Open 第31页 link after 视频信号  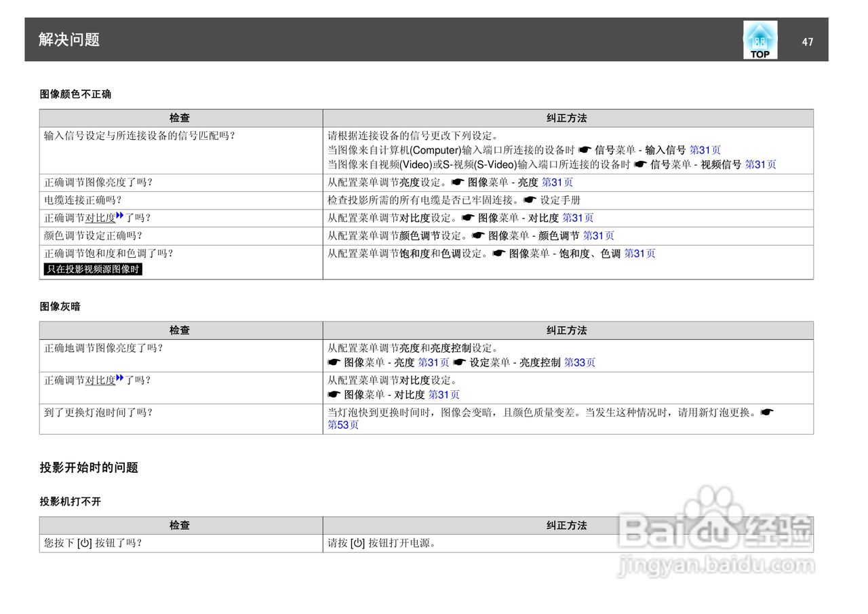pyautogui.click(x=761, y=164)
